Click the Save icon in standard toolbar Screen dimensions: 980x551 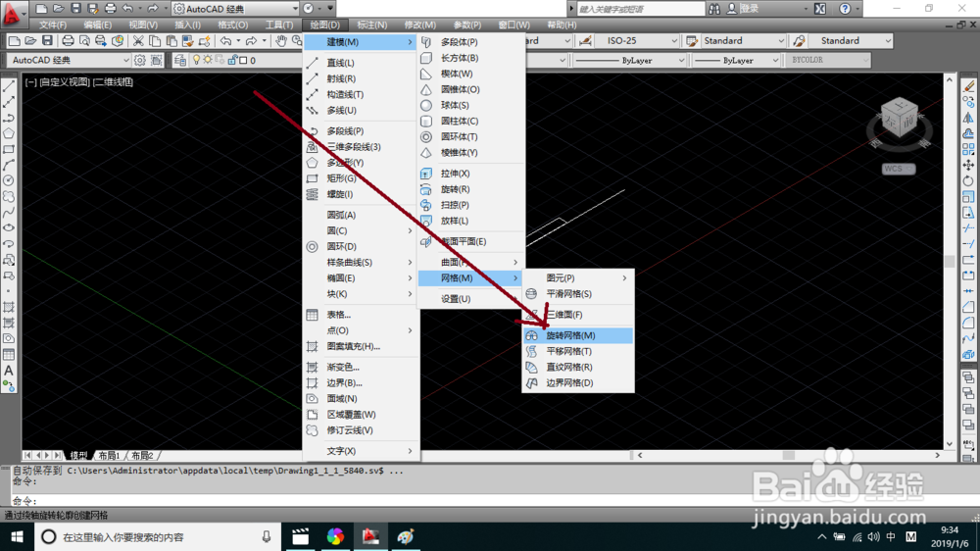[47, 40]
